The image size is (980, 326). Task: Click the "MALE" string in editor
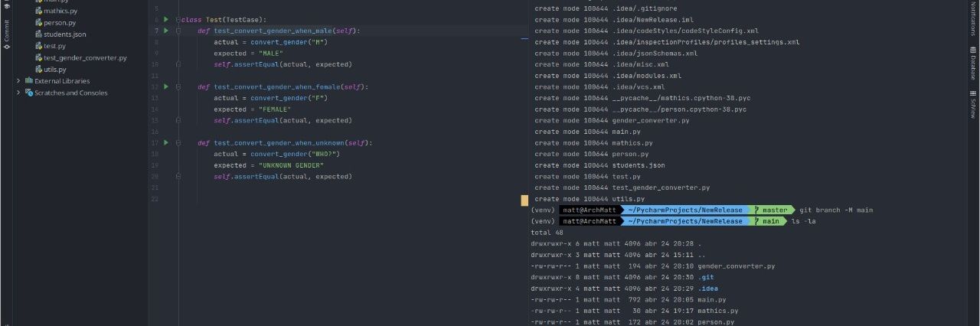(270, 54)
